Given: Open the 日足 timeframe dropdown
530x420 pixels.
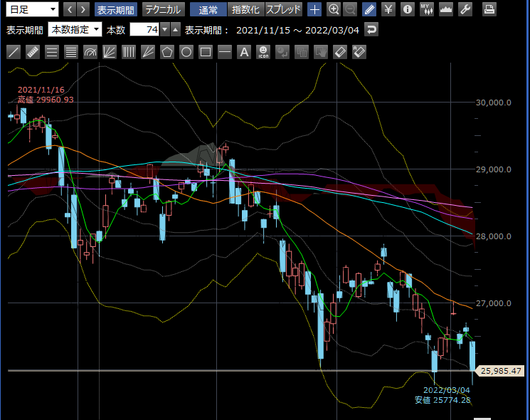Looking at the screenshot, I should point(32,9).
